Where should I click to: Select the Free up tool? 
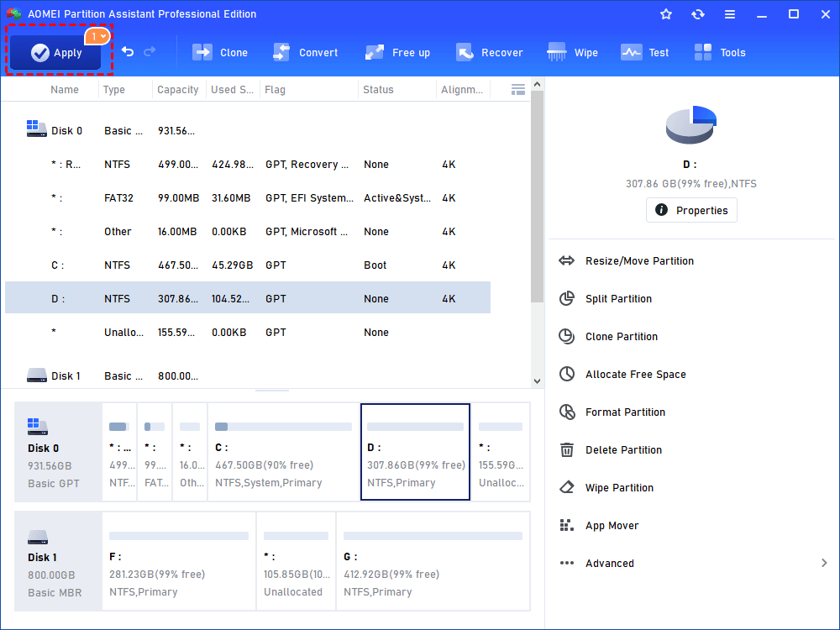[x=397, y=52]
